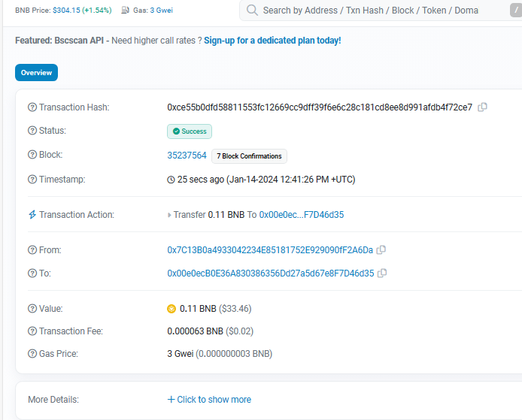
Task: Click the BNB coin icon beside value
Action: tap(171, 309)
